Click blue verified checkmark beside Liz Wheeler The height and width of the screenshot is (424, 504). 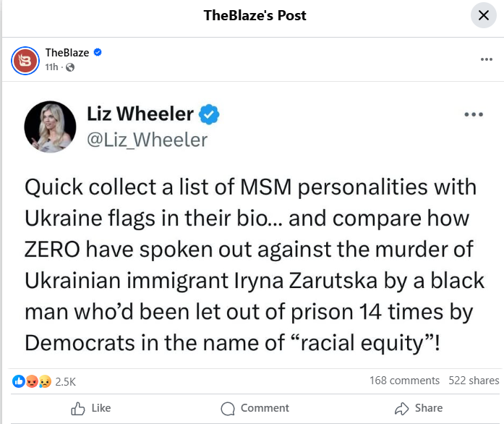coord(210,114)
